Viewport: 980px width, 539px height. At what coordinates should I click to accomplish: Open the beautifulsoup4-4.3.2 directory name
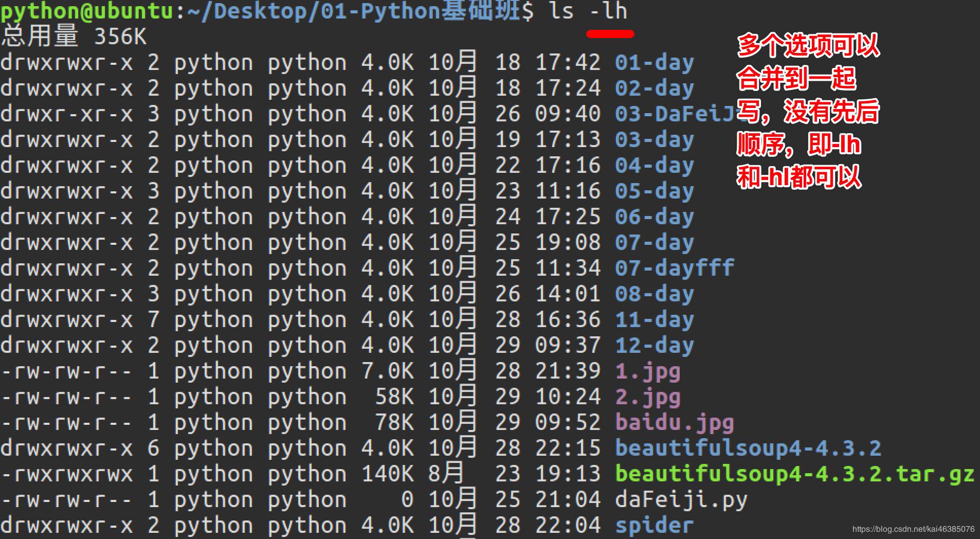pos(748,448)
